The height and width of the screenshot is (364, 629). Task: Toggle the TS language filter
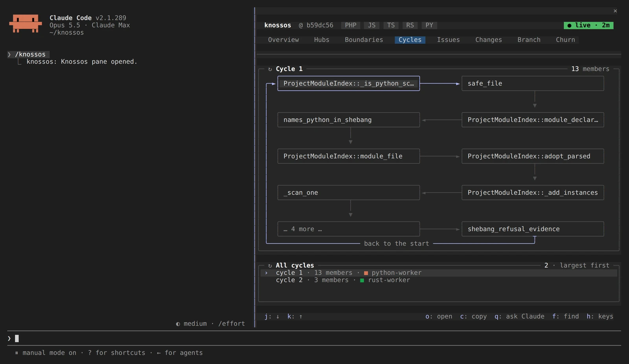pyautogui.click(x=391, y=25)
